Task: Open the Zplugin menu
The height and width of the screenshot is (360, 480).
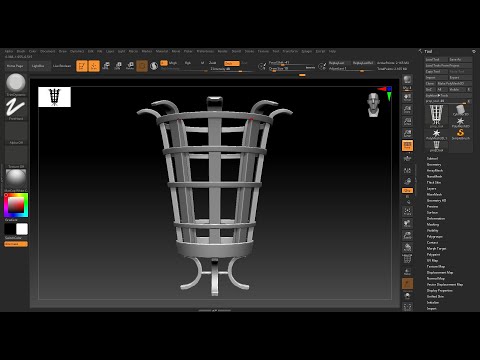Action: pos(306,51)
